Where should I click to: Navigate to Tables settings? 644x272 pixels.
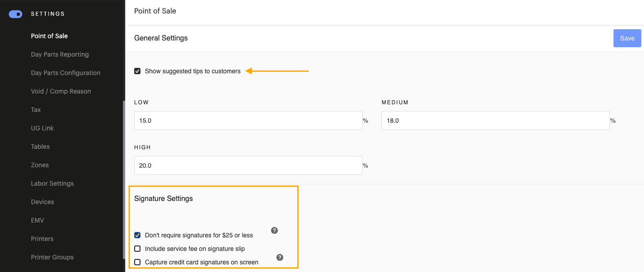coord(40,147)
